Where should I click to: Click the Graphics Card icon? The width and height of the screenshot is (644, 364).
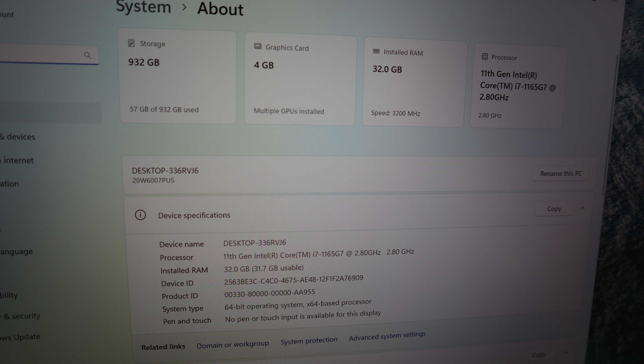[258, 46]
